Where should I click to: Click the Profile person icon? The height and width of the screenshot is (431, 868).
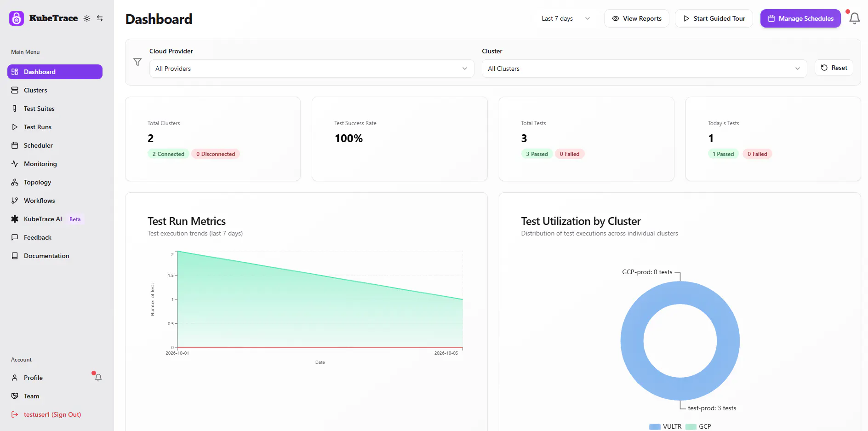coord(15,378)
